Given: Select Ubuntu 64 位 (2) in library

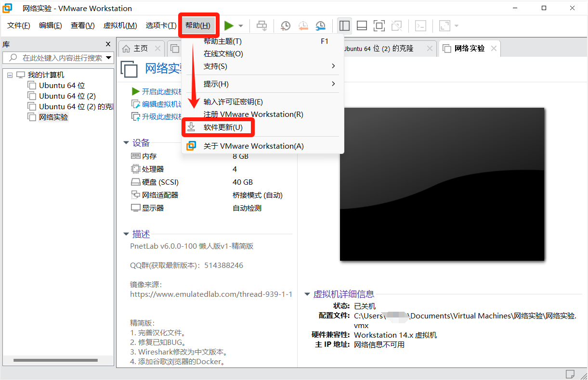Looking at the screenshot, I should point(67,96).
